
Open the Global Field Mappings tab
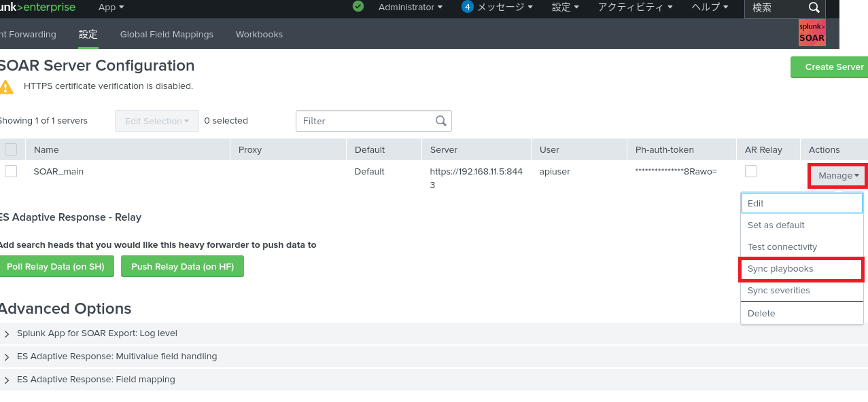167,34
